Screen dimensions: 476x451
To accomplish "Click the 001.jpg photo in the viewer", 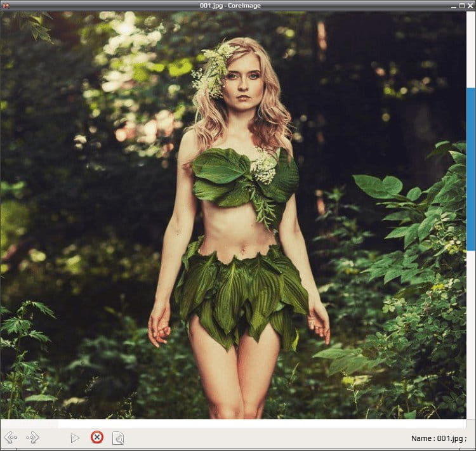I will 233,216.
